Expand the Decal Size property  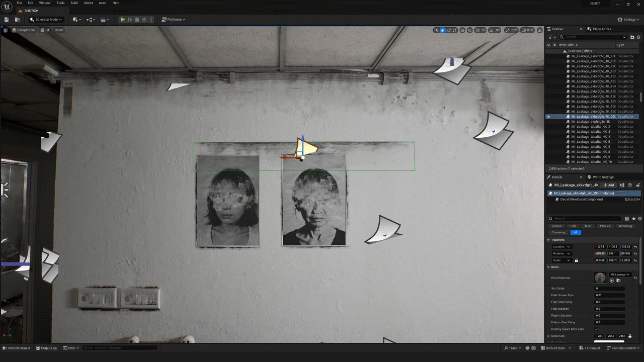(549, 336)
